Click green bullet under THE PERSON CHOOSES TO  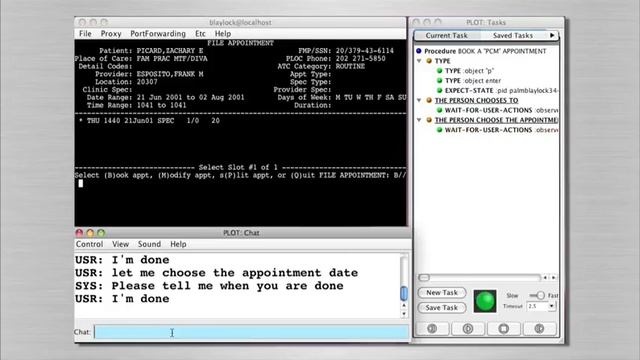point(440,110)
